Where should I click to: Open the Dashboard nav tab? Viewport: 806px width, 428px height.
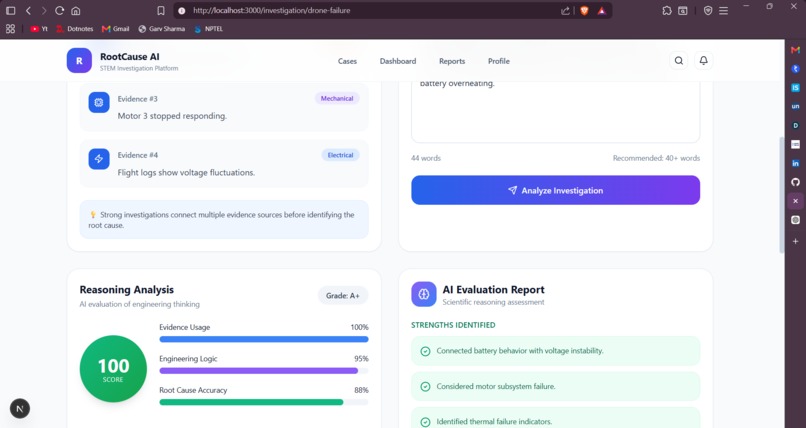(398, 61)
